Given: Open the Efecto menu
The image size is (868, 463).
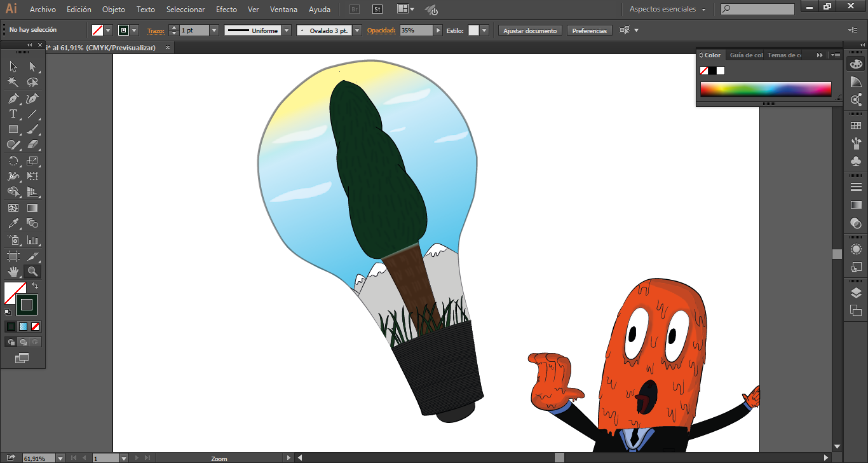Looking at the screenshot, I should pos(226,10).
